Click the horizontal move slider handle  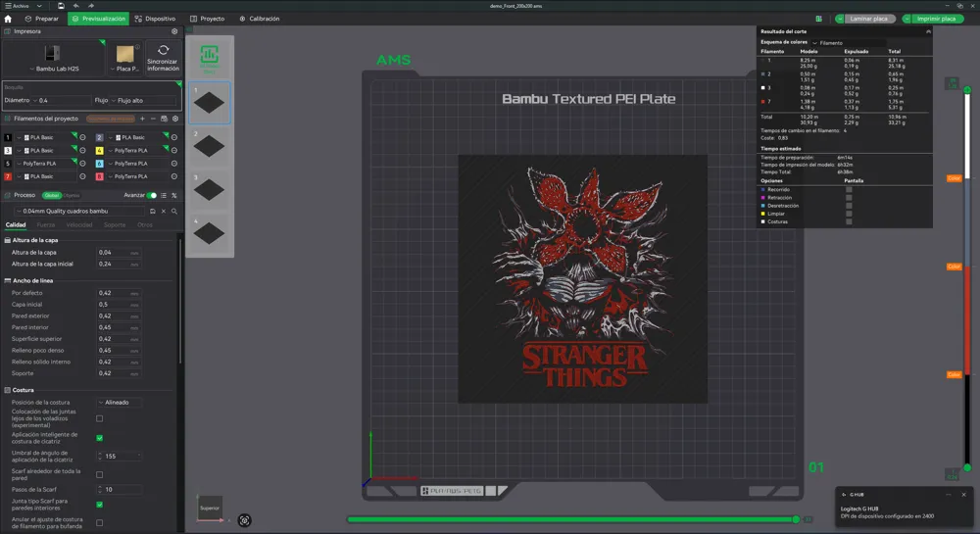[x=796, y=519]
